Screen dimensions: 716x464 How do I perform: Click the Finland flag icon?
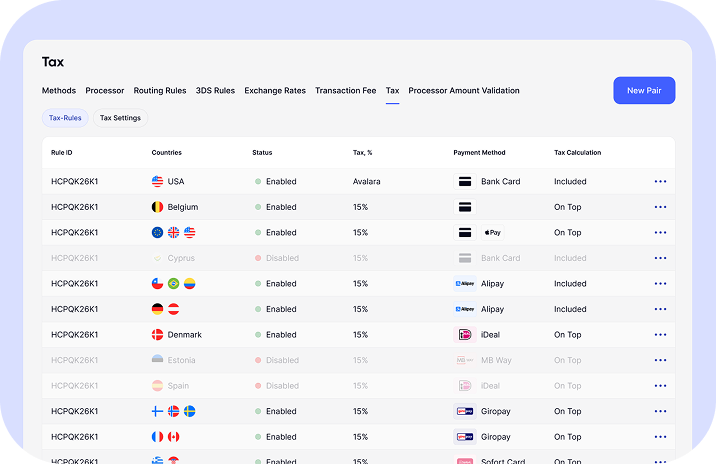157,411
